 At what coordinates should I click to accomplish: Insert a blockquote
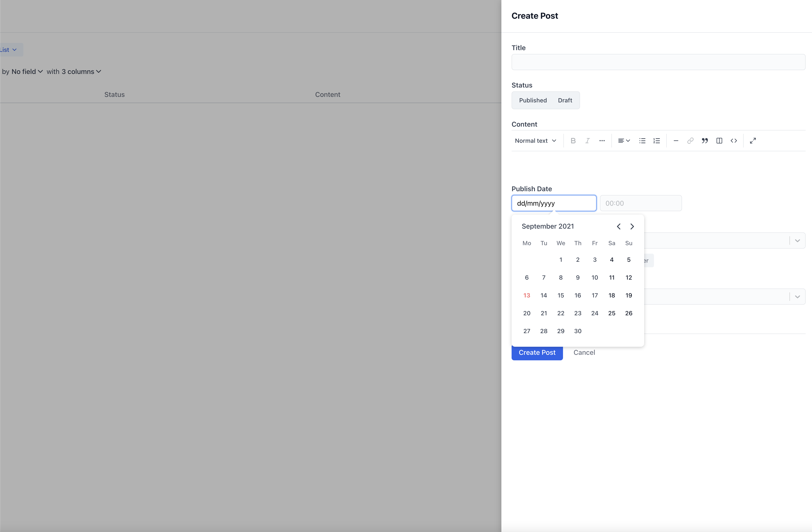pyautogui.click(x=705, y=141)
